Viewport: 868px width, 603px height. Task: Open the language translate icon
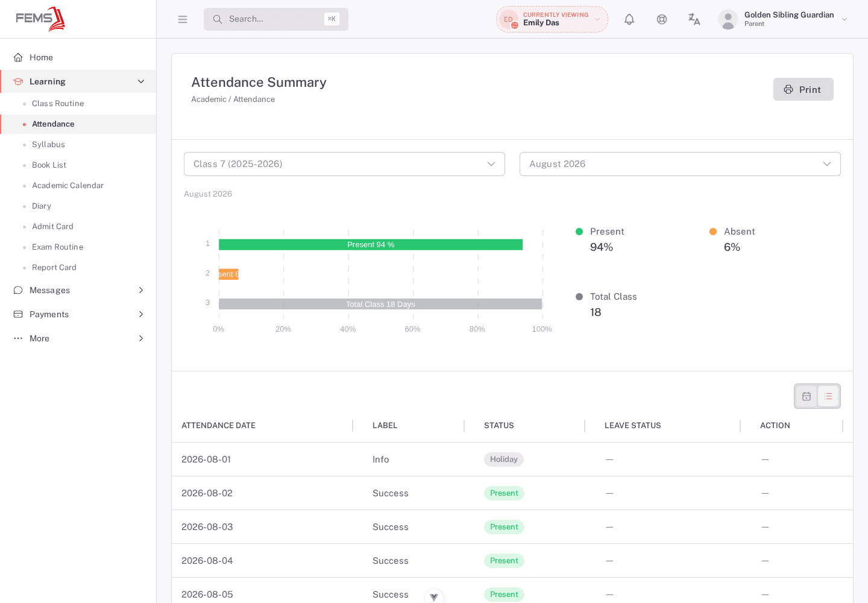coord(694,19)
